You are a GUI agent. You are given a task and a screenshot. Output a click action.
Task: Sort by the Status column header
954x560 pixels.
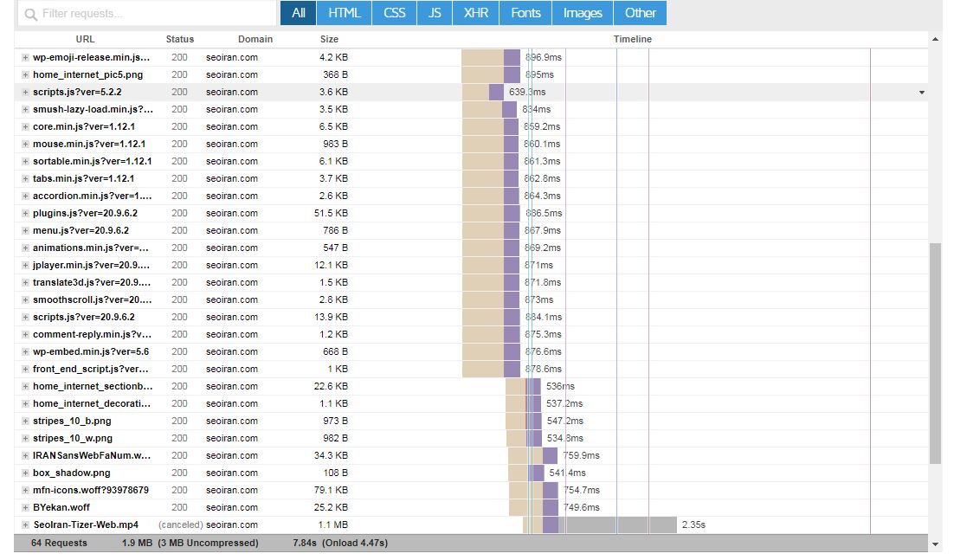click(179, 39)
